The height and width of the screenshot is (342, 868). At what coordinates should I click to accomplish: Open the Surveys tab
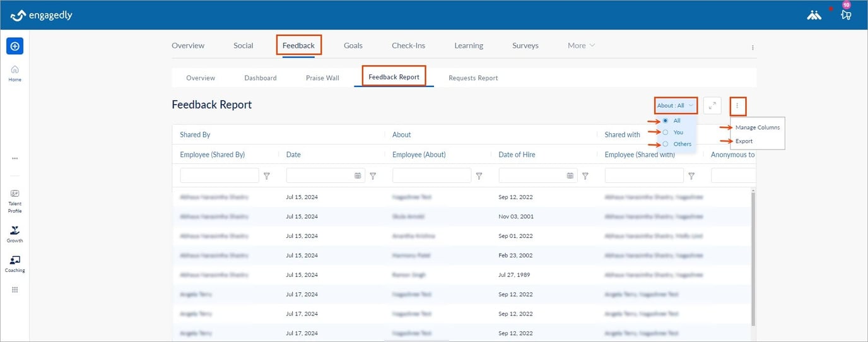point(525,45)
